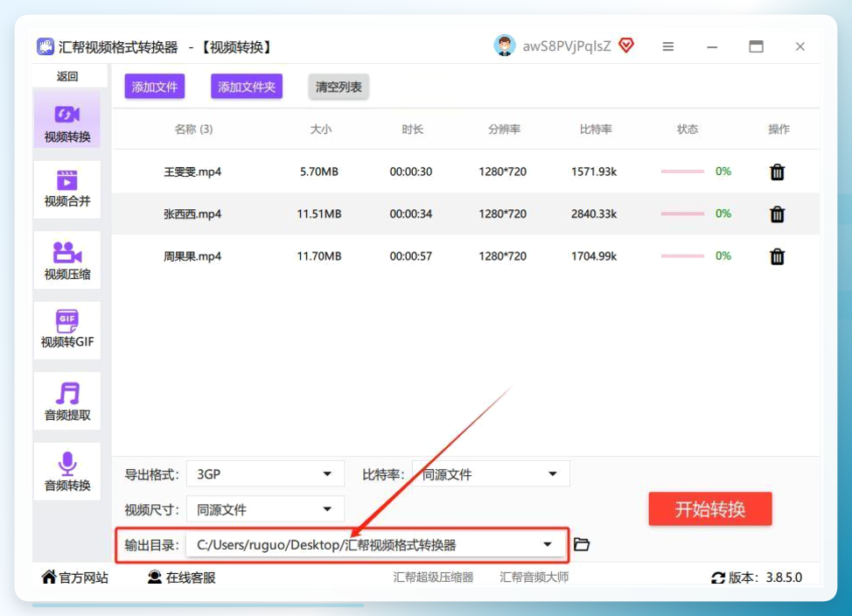The image size is (852, 616).
Task: Click the 开始转换 button
Action: (710, 509)
